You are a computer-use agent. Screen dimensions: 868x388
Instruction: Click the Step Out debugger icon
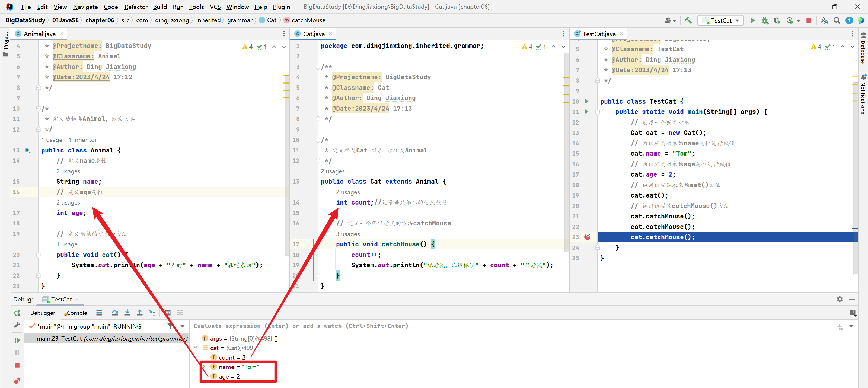[139, 313]
